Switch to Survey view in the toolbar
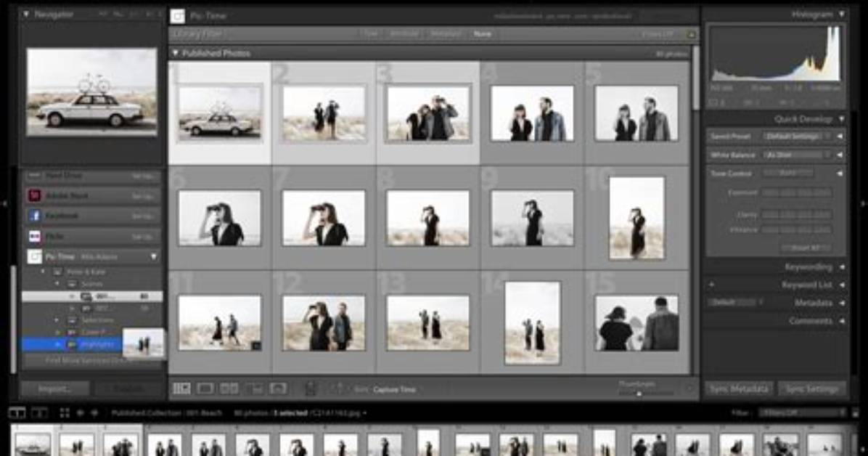Image resolution: width=868 pixels, height=456 pixels. [254, 389]
